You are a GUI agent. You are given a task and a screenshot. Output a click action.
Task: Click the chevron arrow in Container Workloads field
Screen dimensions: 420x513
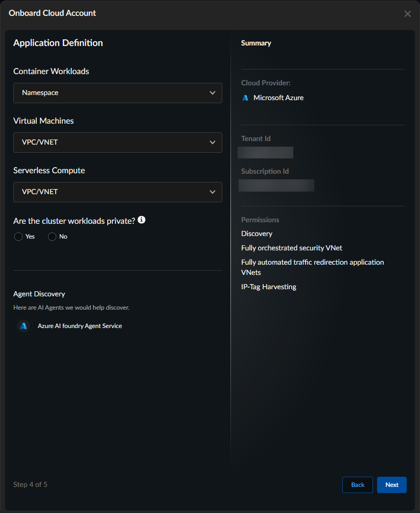(x=213, y=93)
